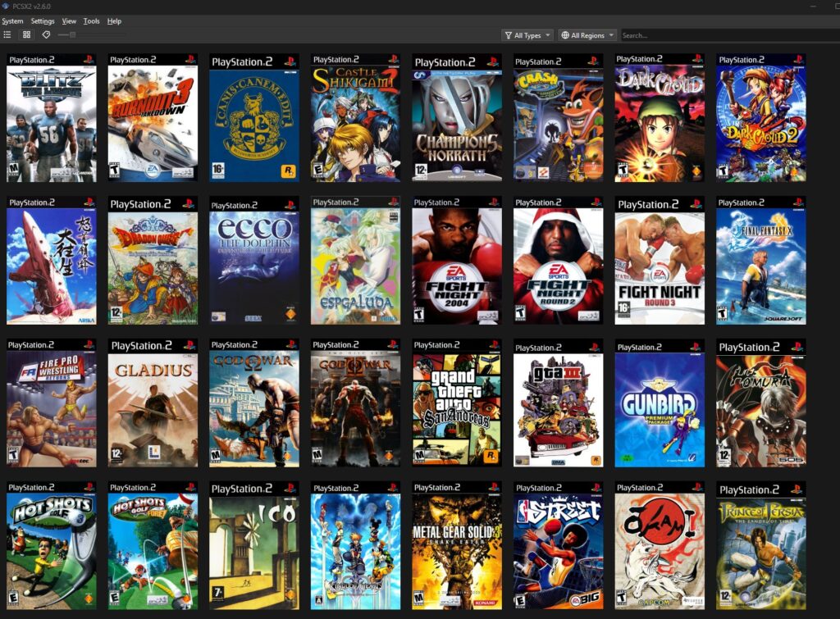Switch to game grid view
Screen dimensions: 840x619
[x=27, y=35]
